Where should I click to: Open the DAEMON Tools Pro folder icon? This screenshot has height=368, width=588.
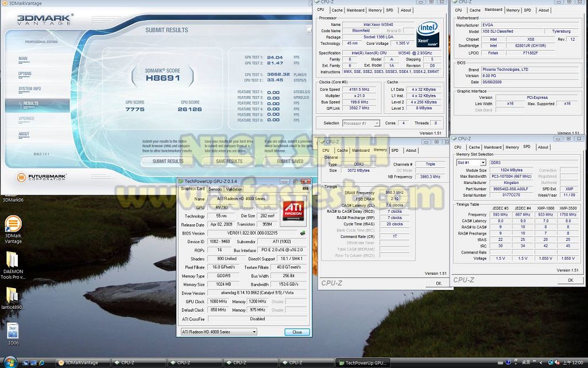(x=13, y=261)
